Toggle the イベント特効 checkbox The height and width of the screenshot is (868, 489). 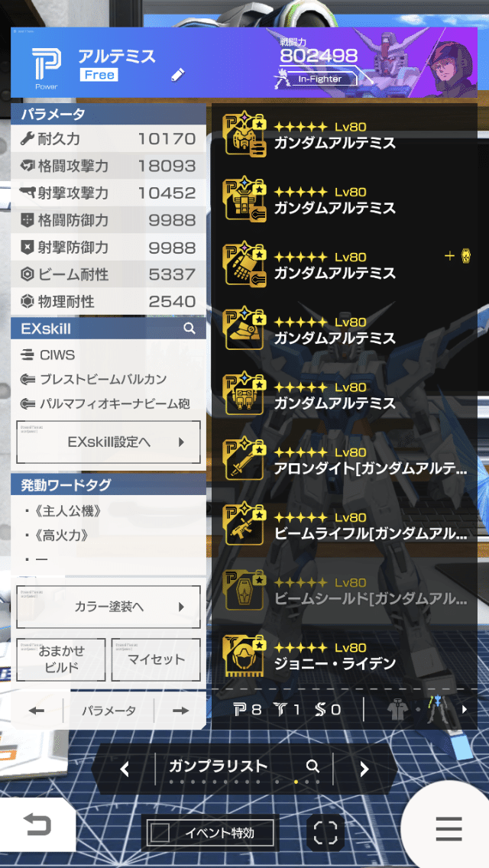point(160,833)
